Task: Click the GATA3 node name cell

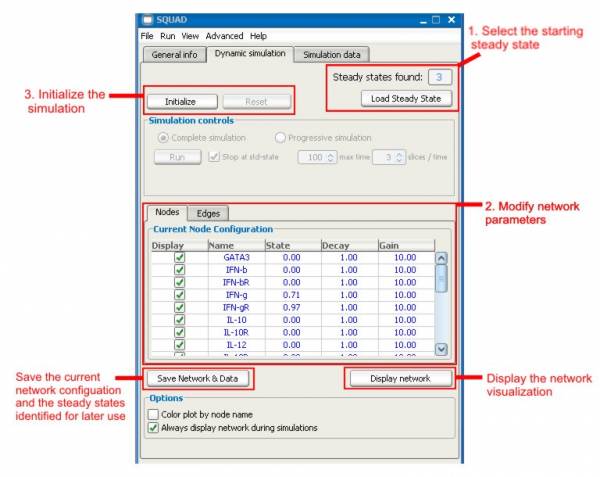Action: tap(236, 257)
